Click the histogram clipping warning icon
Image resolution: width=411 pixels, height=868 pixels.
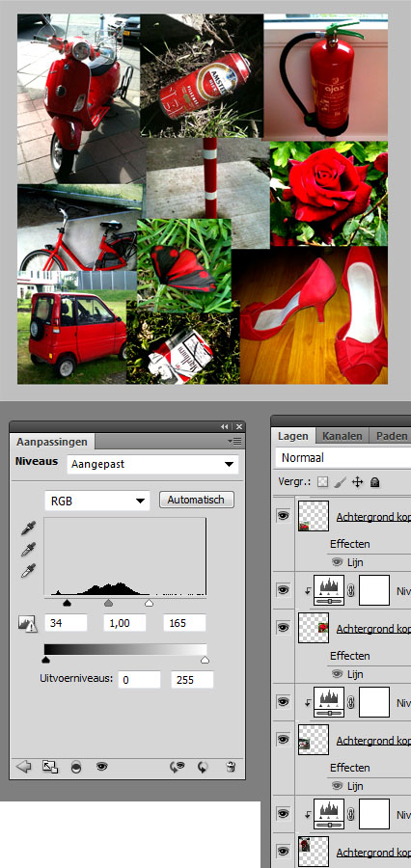[28, 623]
